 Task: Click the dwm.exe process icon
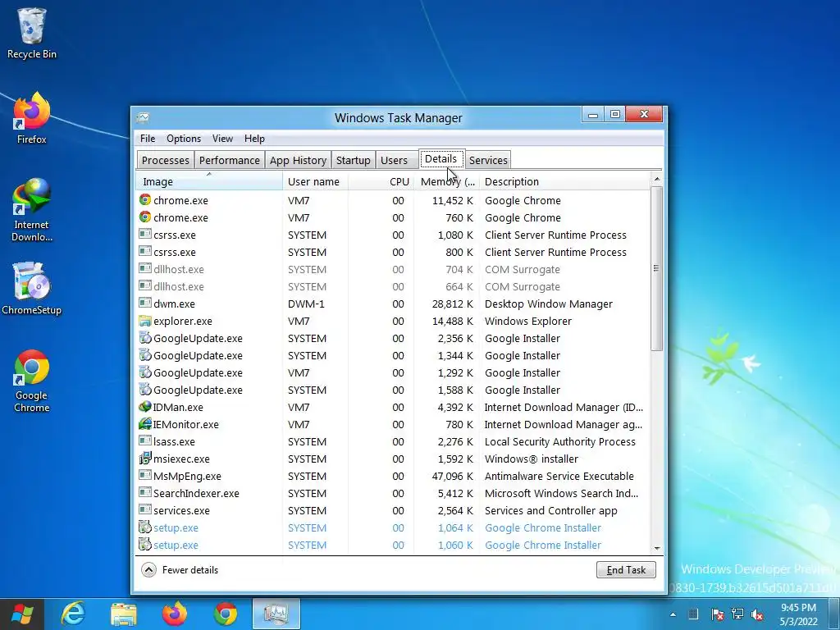pos(144,304)
